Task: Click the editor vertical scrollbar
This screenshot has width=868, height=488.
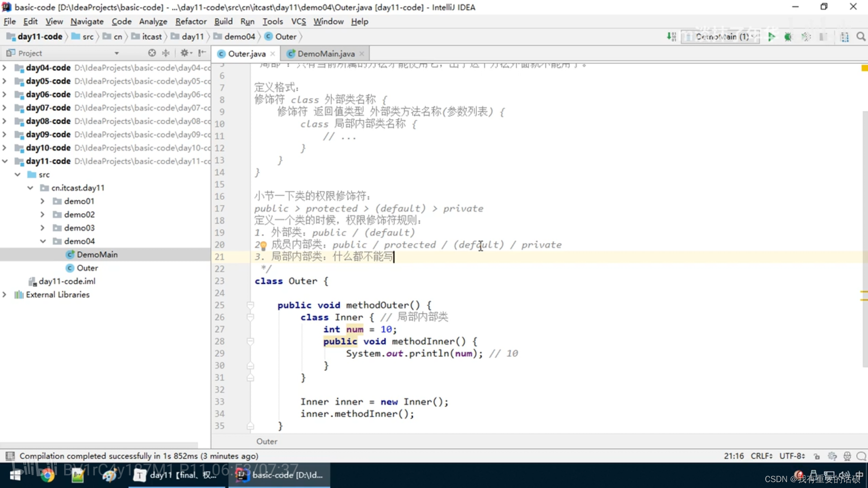Action: (x=864, y=239)
